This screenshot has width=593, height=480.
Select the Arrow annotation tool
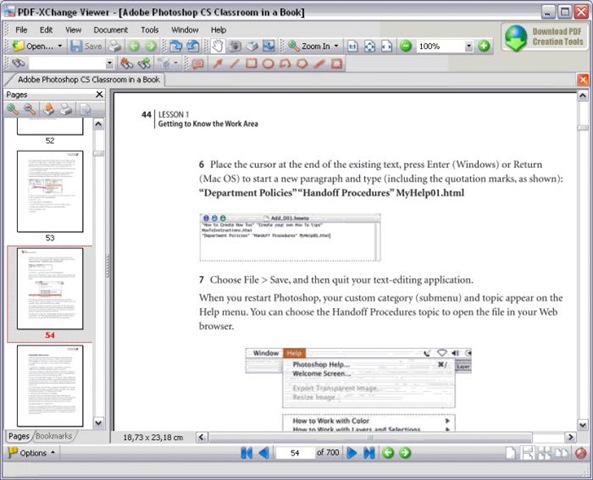(217, 63)
